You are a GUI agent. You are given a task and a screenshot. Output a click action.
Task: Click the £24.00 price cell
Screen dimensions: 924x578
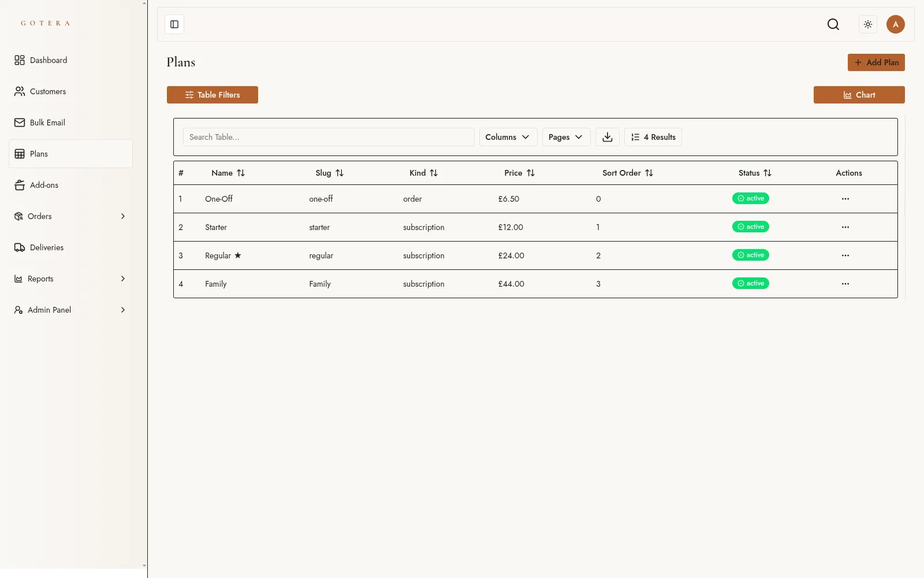511,255
